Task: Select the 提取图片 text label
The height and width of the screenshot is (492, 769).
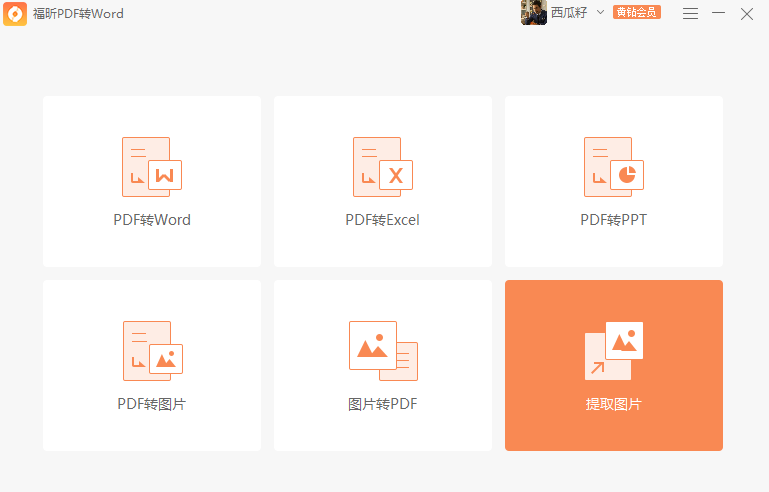Action: click(613, 404)
